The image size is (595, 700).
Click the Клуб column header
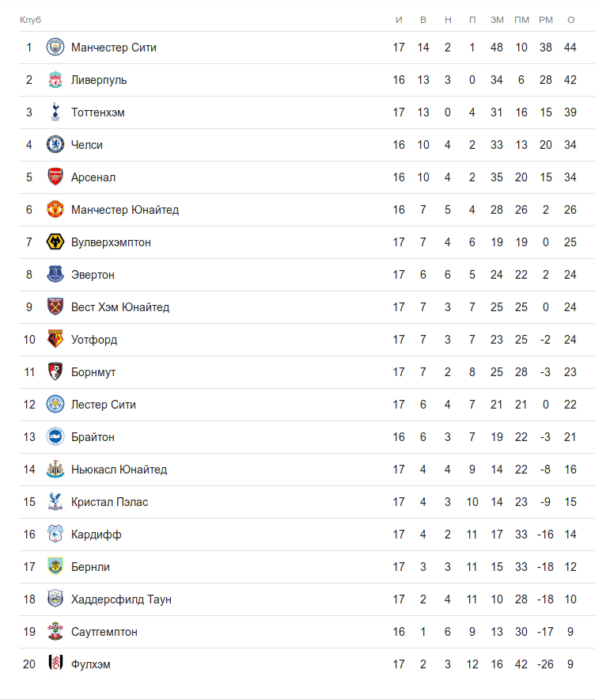click(x=30, y=19)
